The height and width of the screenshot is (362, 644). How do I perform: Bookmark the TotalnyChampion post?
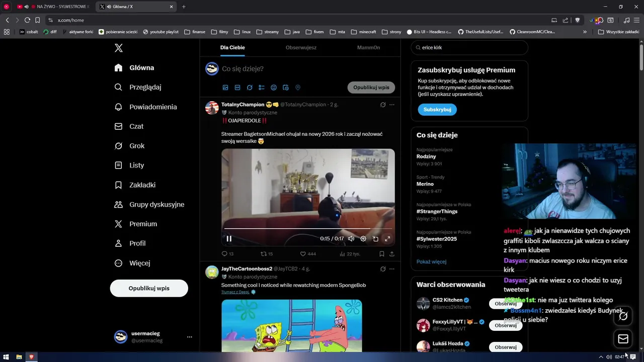tap(382, 254)
